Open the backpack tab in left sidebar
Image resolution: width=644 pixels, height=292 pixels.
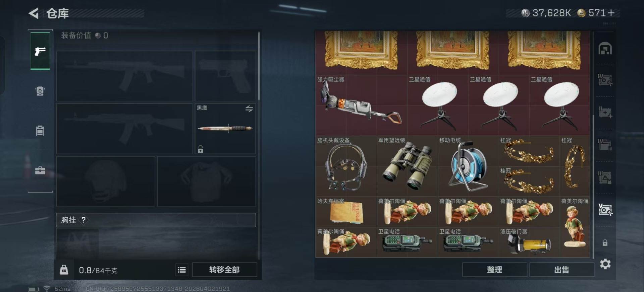click(x=40, y=91)
